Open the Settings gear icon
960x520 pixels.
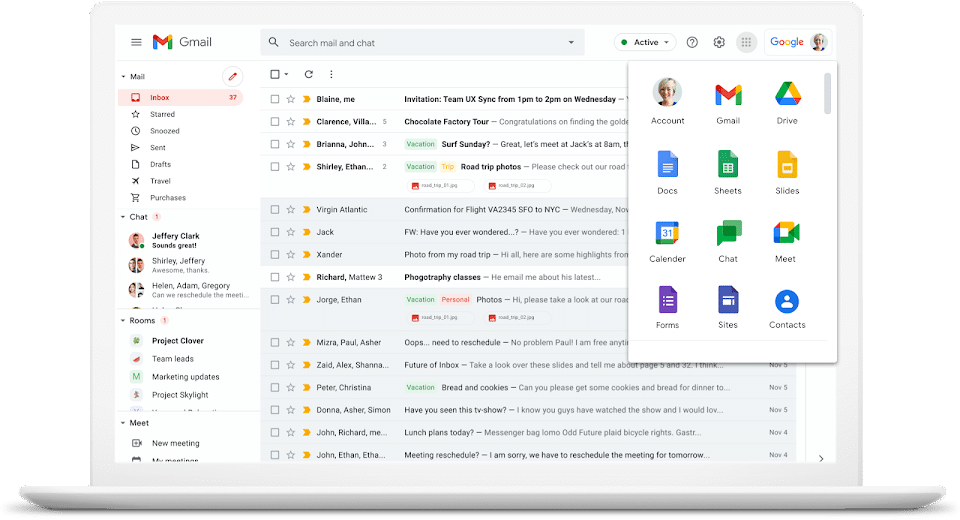coord(719,42)
